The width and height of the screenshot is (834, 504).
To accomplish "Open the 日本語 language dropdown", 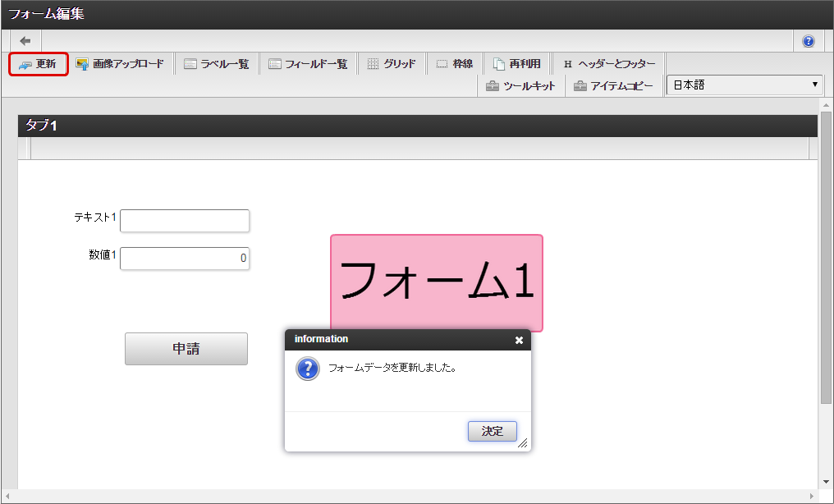I will point(744,85).
